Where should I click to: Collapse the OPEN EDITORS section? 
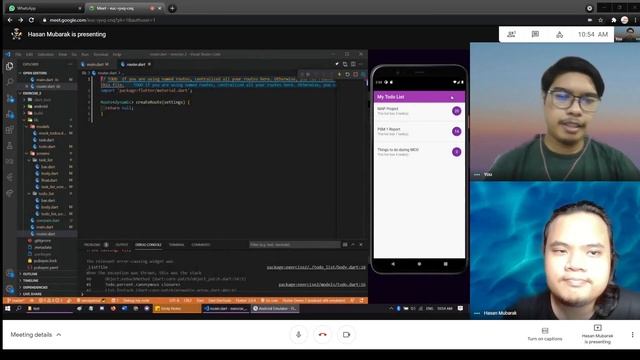click(34, 73)
